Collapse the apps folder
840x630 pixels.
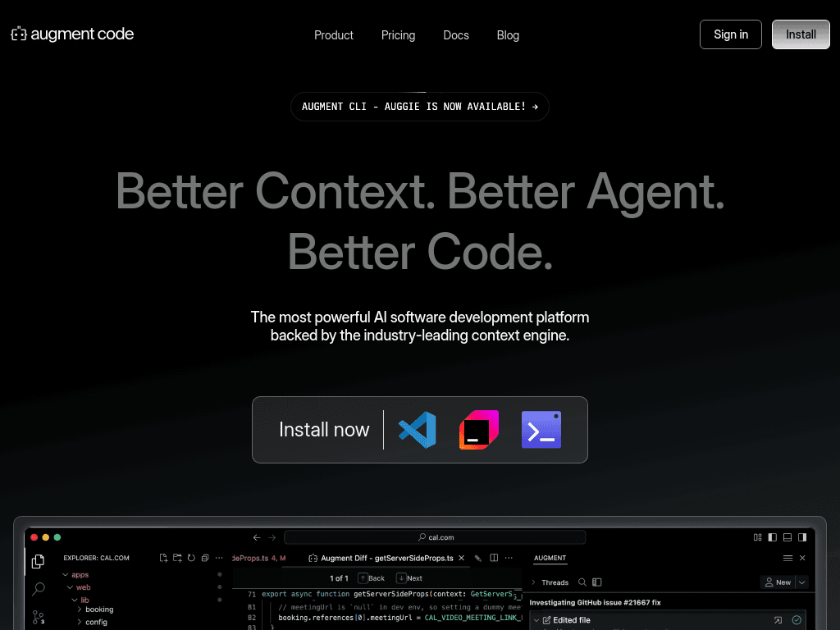click(66, 575)
